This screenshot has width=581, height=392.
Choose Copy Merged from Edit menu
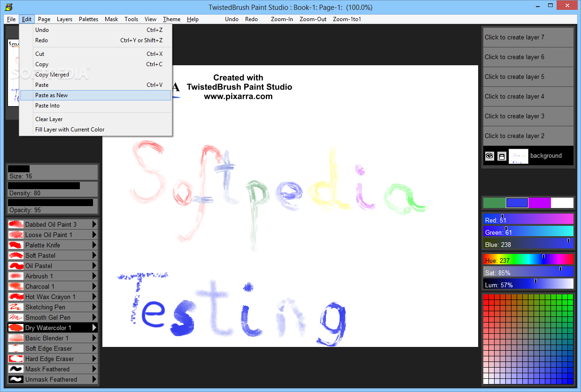[x=95, y=75]
